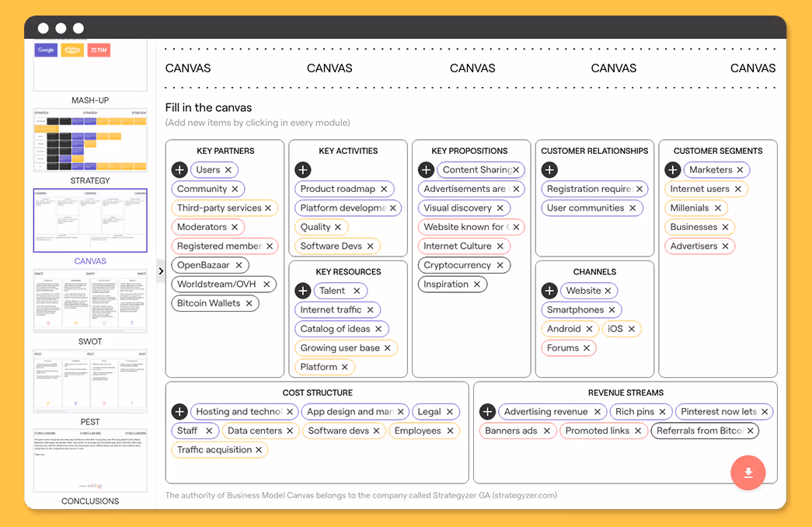
Task: Remove the Visual discovery tag
Action: click(x=500, y=208)
